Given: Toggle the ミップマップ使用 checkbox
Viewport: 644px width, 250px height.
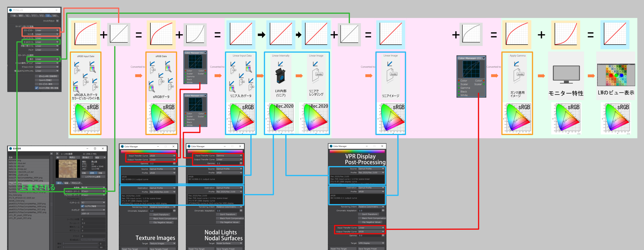Looking at the screenshot, I should (x=82, y=206).
